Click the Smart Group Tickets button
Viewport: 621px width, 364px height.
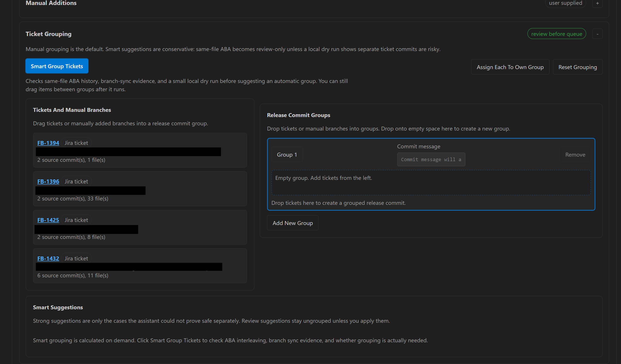point(57,66)
